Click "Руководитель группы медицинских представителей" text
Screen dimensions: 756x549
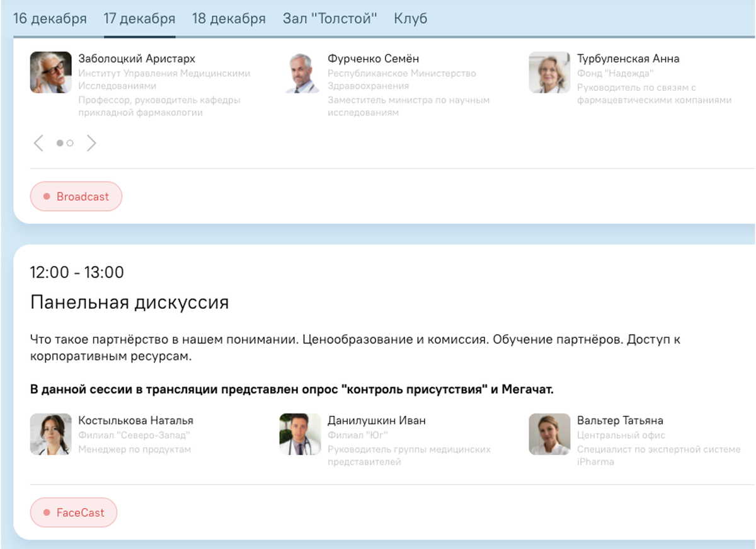[x=409, y=456]
